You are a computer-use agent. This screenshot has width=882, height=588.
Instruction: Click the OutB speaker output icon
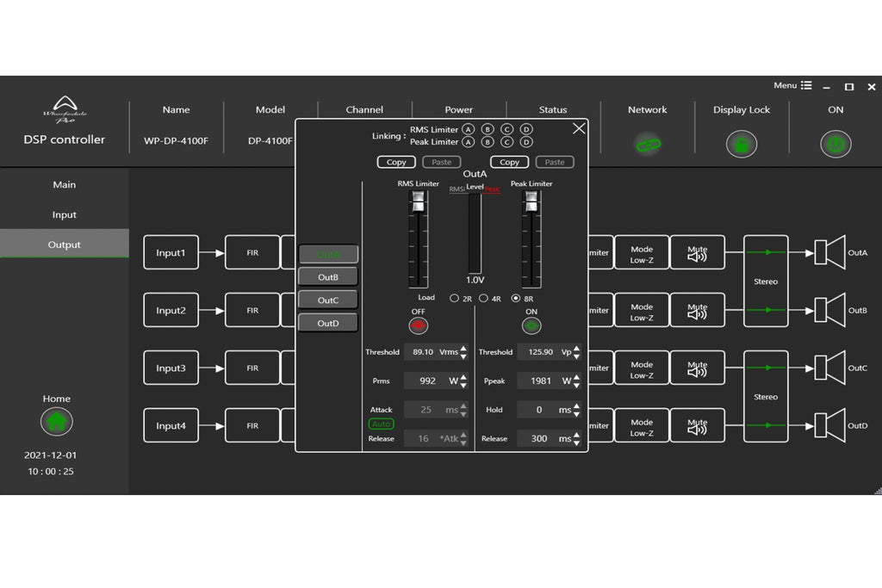(830, 310)
